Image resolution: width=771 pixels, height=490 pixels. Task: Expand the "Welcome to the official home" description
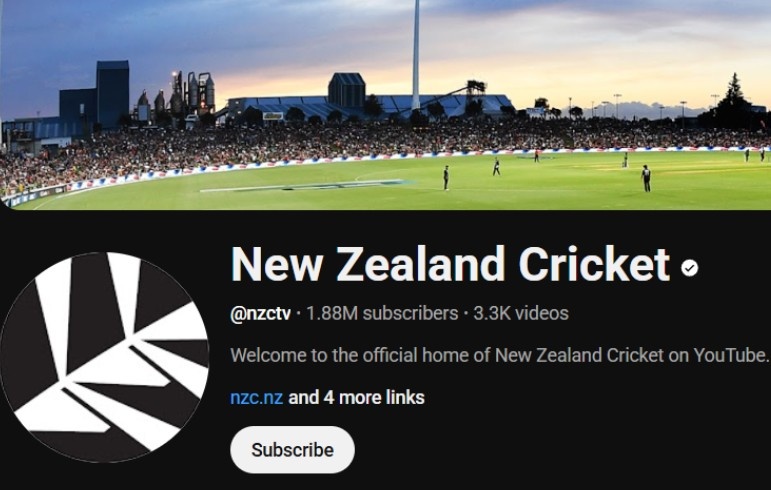click(499, 355)
